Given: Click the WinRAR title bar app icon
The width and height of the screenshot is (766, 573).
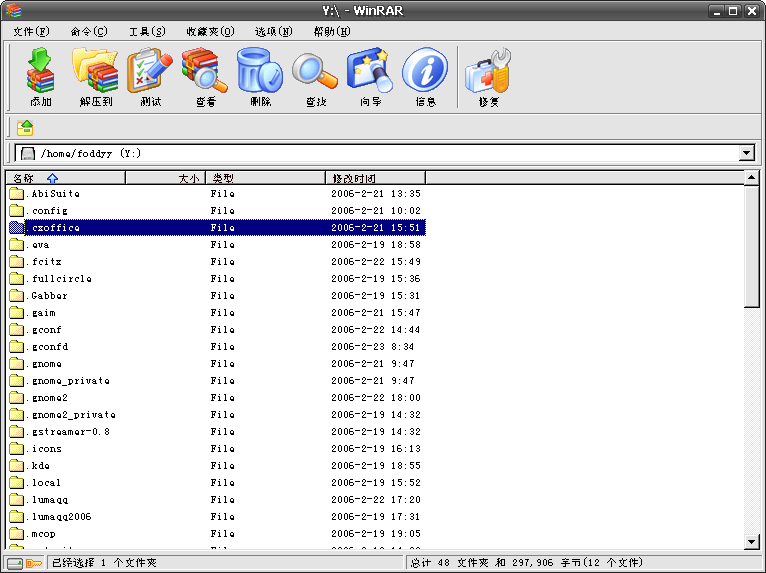Looking at the screenshot, I should tap(14, 10).
